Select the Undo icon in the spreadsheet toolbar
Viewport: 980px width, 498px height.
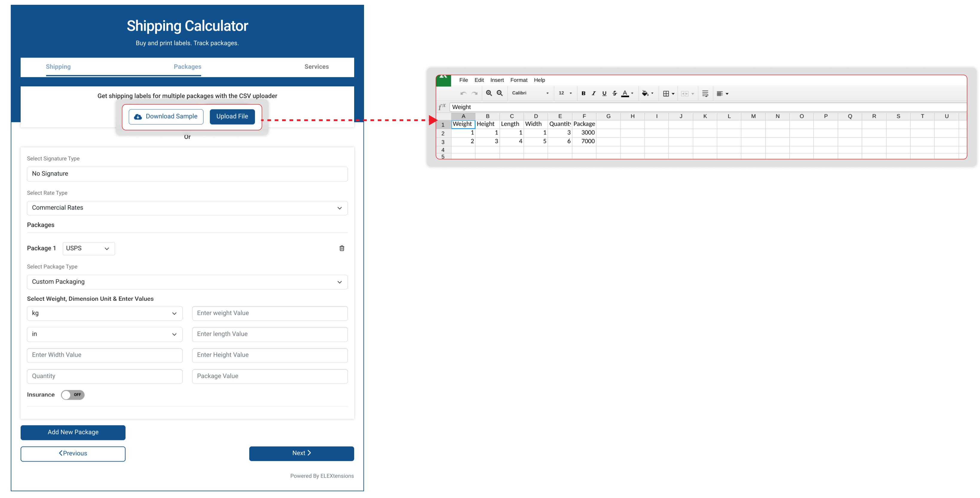point(464,93)
